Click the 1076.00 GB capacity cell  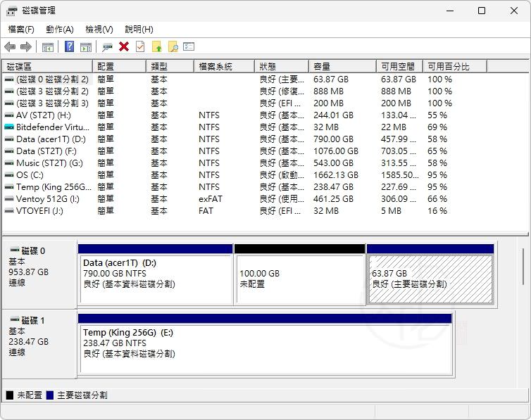pyautogui.click(x=336, y=151)
